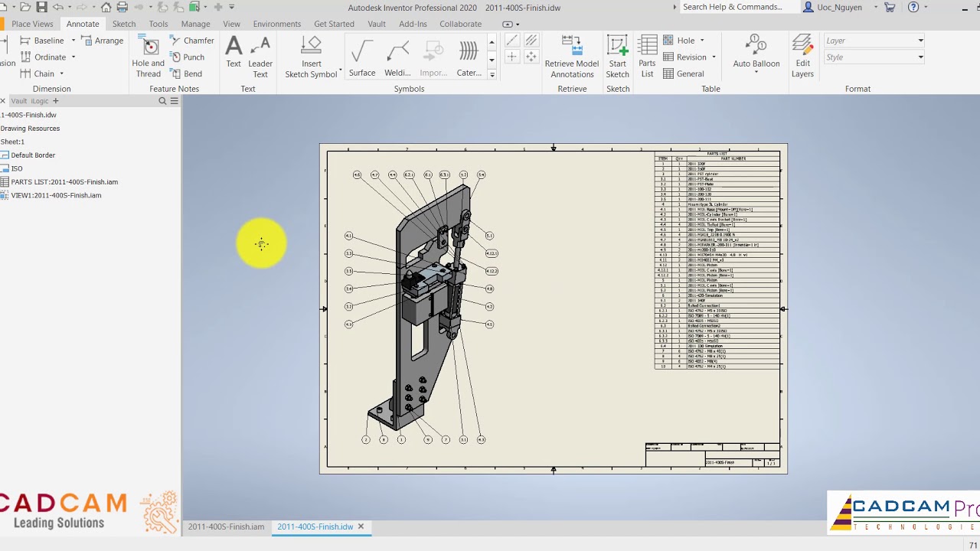Viewport: 980px width, 551px height.
Task: Select the Bend note tool
Action: tap(186, 74)
